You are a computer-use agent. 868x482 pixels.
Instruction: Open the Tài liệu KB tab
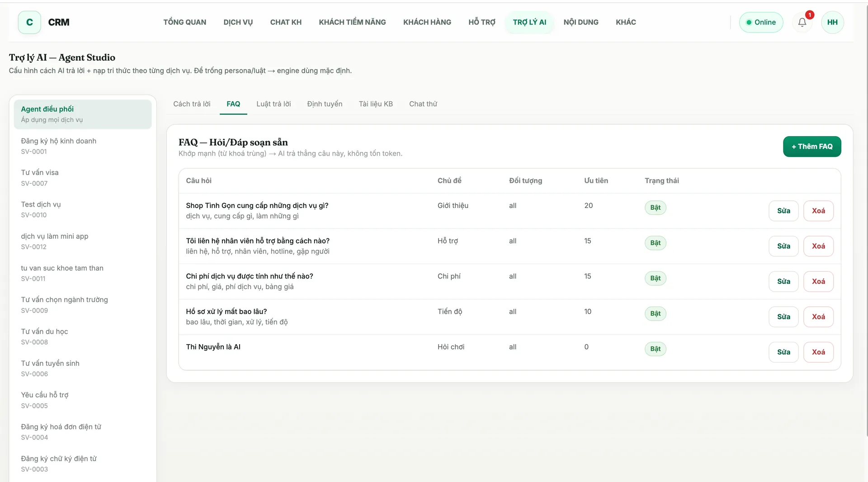376,104
